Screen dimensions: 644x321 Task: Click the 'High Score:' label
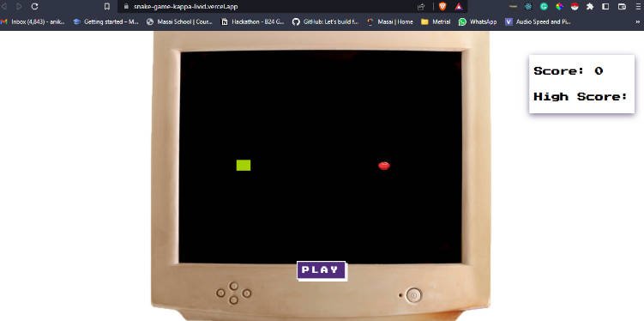(x=581, y=97)
